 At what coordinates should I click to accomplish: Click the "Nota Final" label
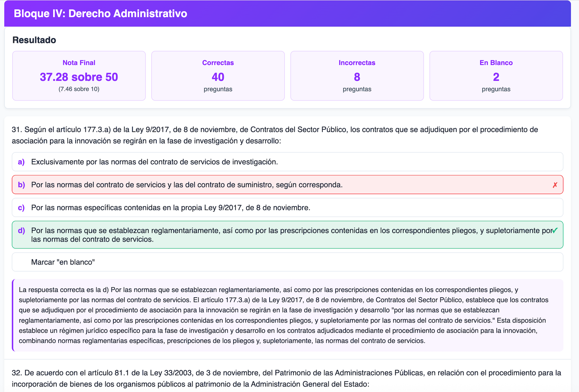click(x=79, y=63)
